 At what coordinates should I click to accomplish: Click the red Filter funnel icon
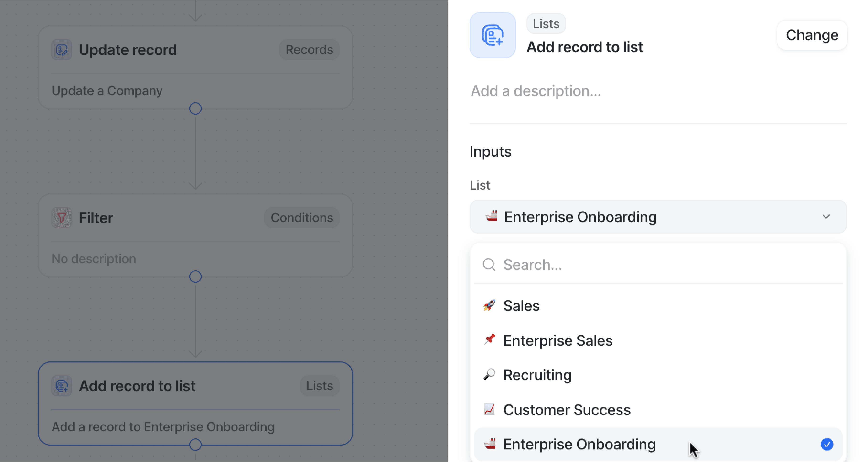[x=62, y=218]
